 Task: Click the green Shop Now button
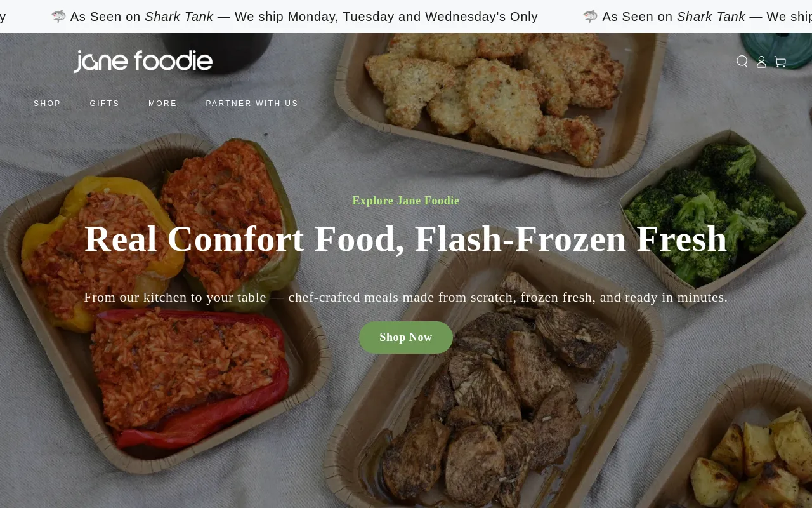click(406, 337)
